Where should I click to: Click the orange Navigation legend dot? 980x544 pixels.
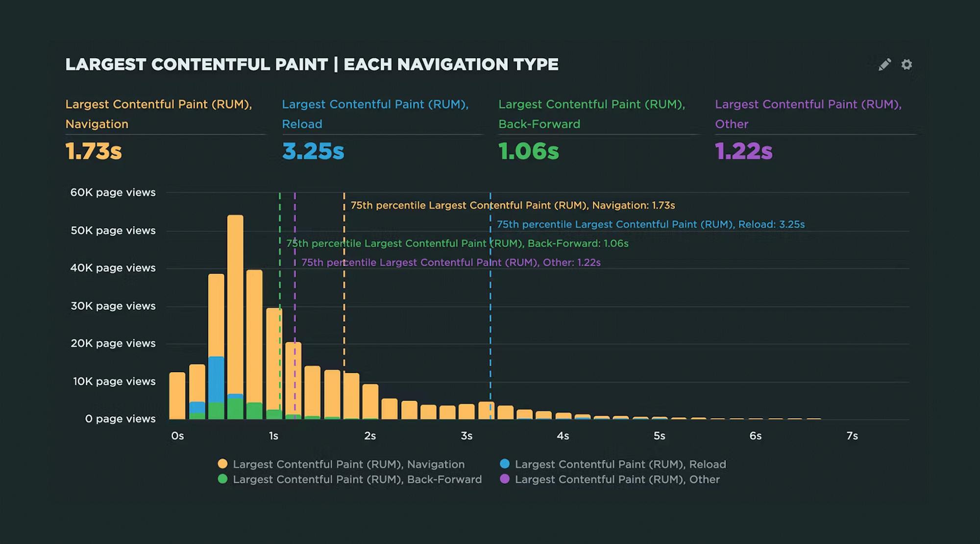(x=222, y=464)
